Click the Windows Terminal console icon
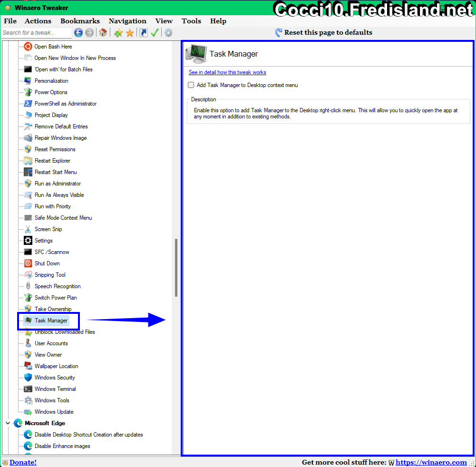Screen dimensions: 476x467 pyautogui.click(x=28, y=389)
